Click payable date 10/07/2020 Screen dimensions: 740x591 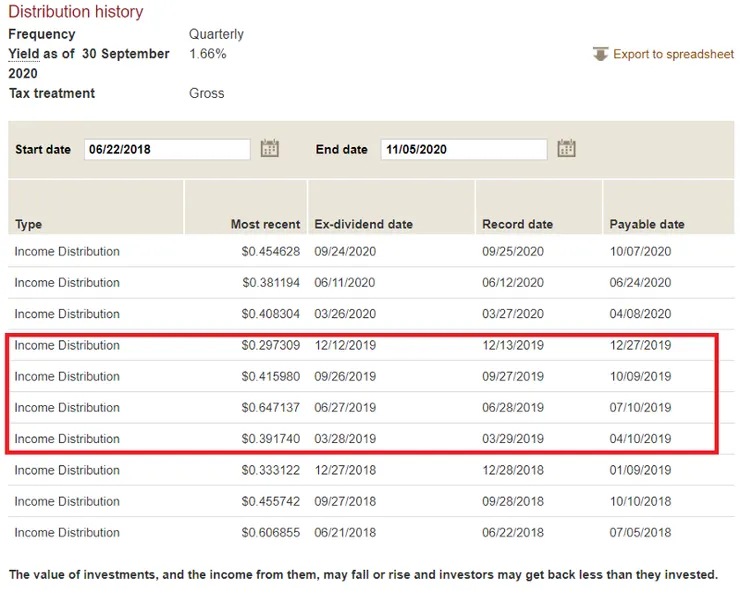[x=640, y=252]
